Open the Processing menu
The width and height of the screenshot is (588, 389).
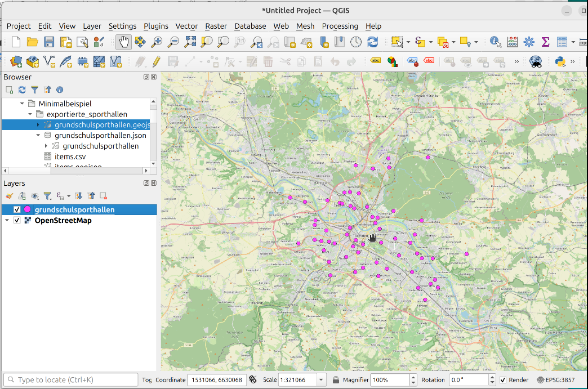pyautogui.click(x=340, y=26)
